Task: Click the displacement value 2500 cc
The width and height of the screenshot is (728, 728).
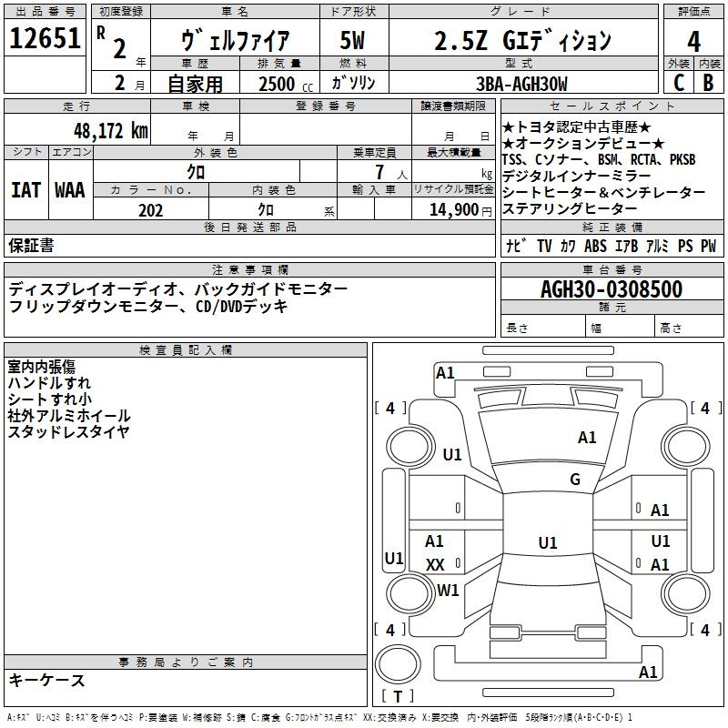Action: pos(286,84)
